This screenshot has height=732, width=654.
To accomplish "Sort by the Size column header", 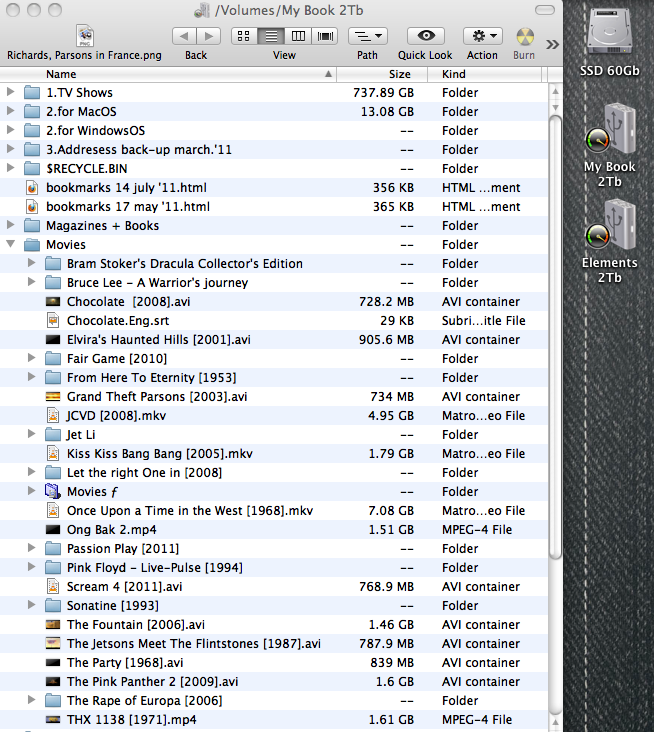I will click(x=382, y=74).
